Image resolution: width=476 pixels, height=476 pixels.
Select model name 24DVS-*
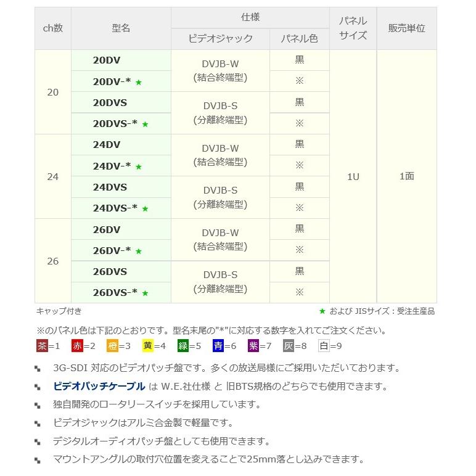pyautogui.click(x=115, y=208)
